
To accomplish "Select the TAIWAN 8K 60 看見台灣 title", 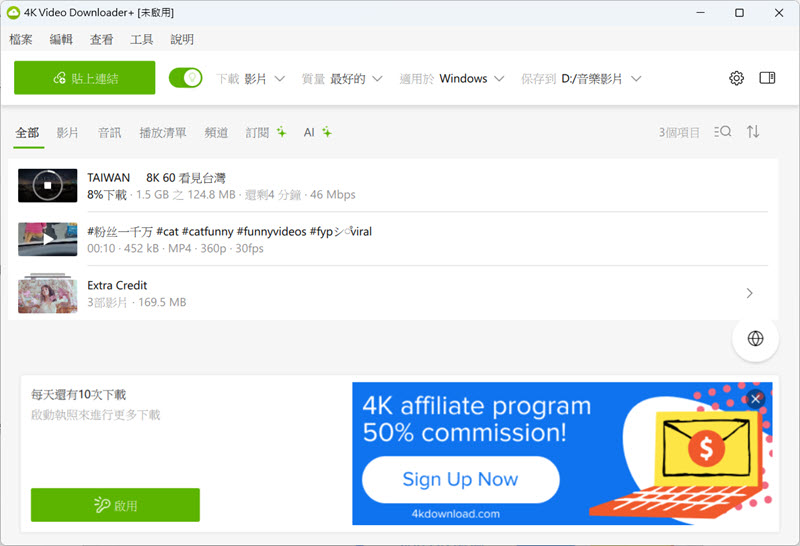I will [156, 178].
